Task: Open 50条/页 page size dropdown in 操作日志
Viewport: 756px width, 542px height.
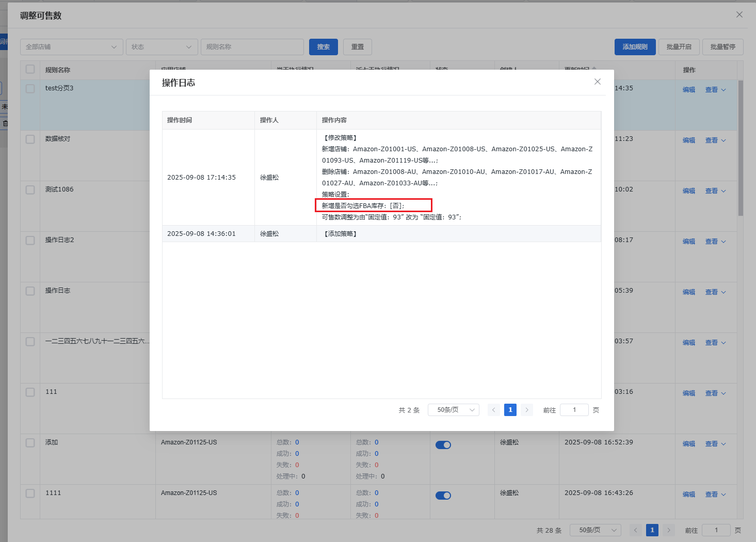Action: 454,410
